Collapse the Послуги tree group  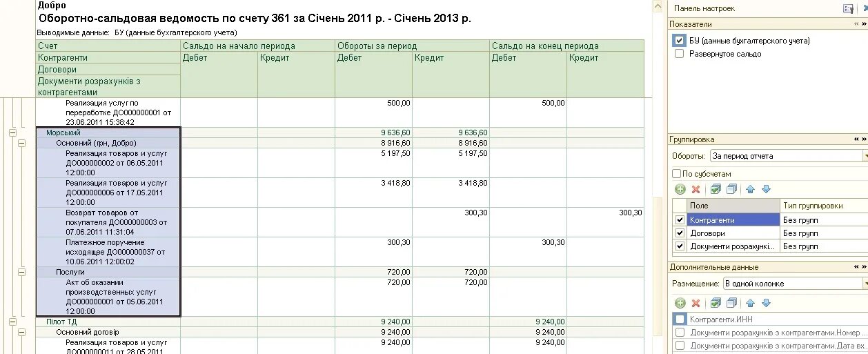coord(21,273)
